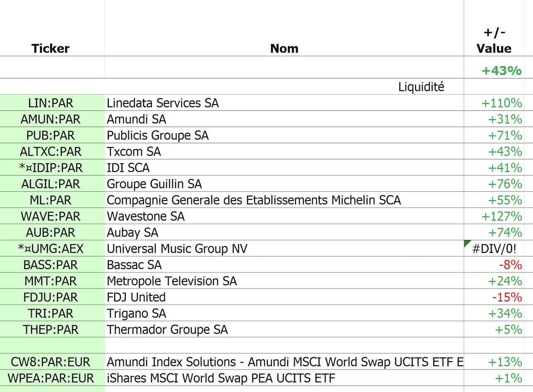This screenshot has height=392, width=533.
Task: Select the Michelin SCA company name cell
Action: [254, 200]
